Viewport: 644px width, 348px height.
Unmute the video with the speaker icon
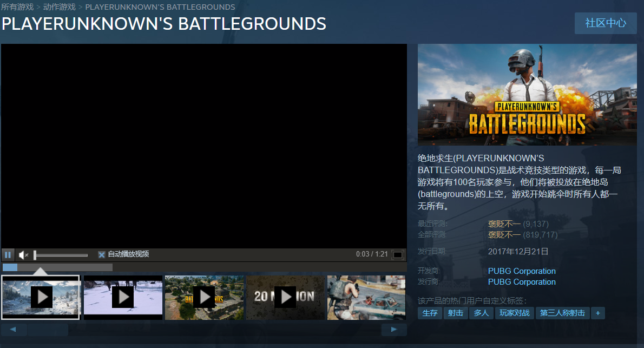pyautogui.click(x=23, y=255)
